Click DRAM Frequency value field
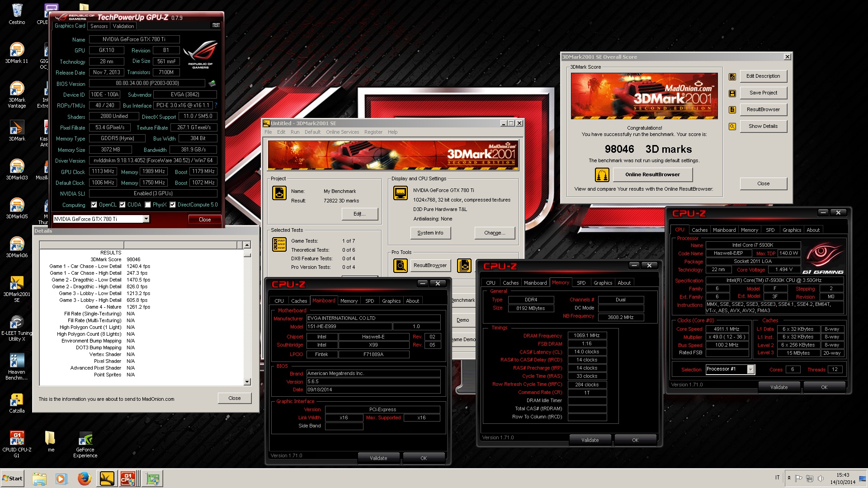The height and width of the screenshot is (488, 868). click(586, 336)
